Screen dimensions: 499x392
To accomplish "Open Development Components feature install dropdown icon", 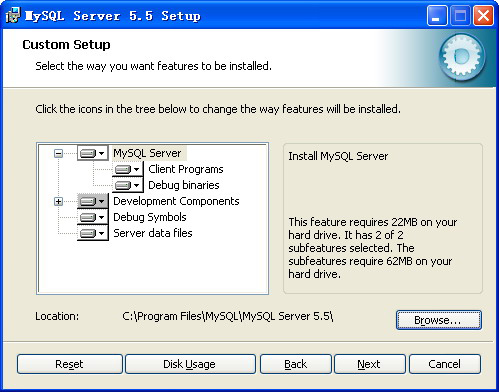I will coord(93,201).
